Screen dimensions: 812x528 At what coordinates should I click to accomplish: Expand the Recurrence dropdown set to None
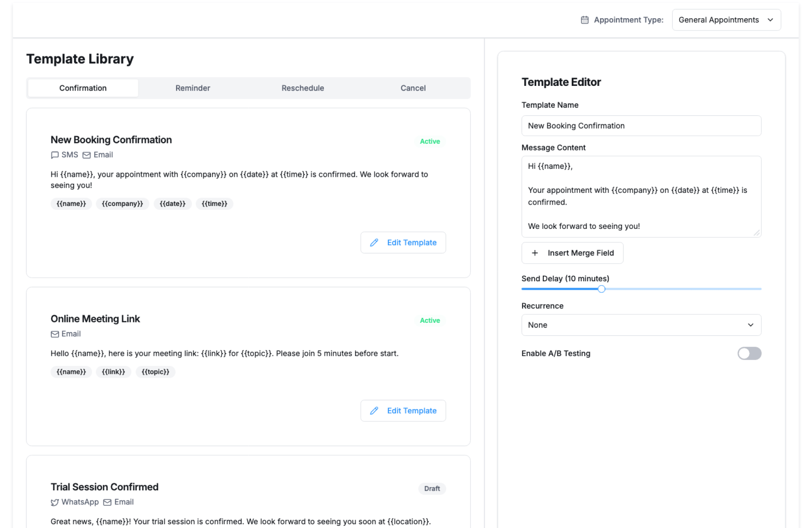coord(641,325)
